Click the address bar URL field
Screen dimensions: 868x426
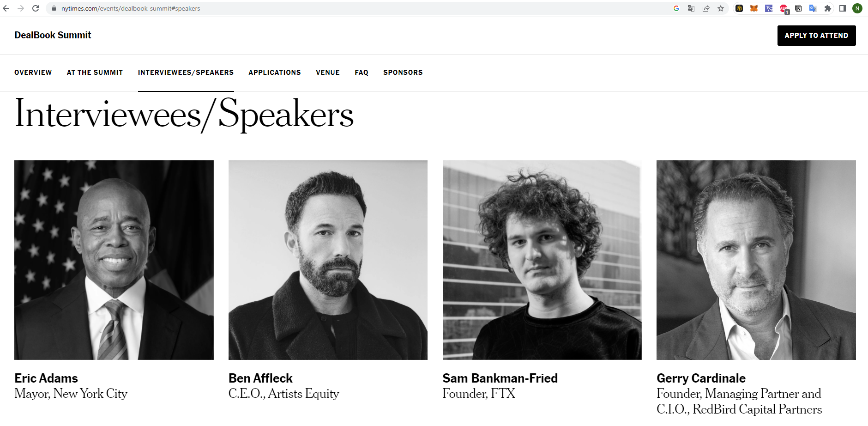pos(323,8)
